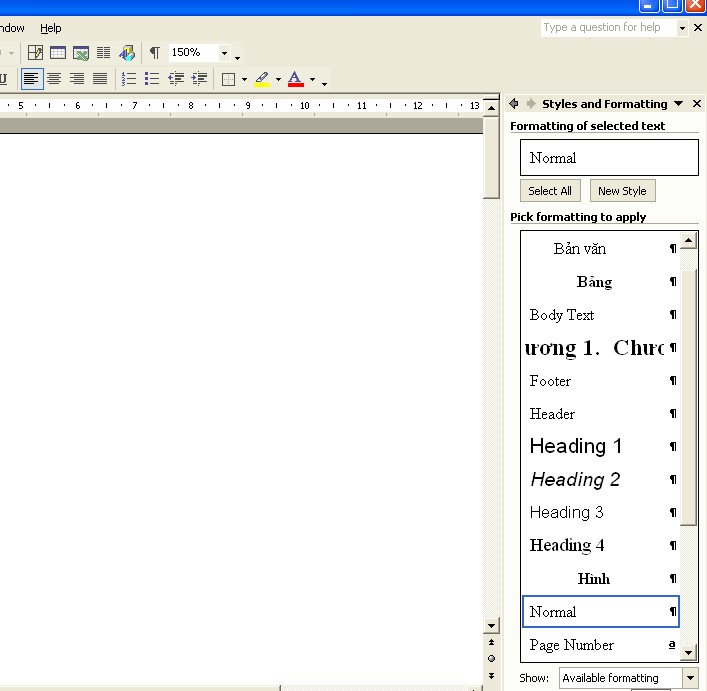Click the 'Type a question for help' box
Screen dimensions: 707x691
click(x=609, y=27)
